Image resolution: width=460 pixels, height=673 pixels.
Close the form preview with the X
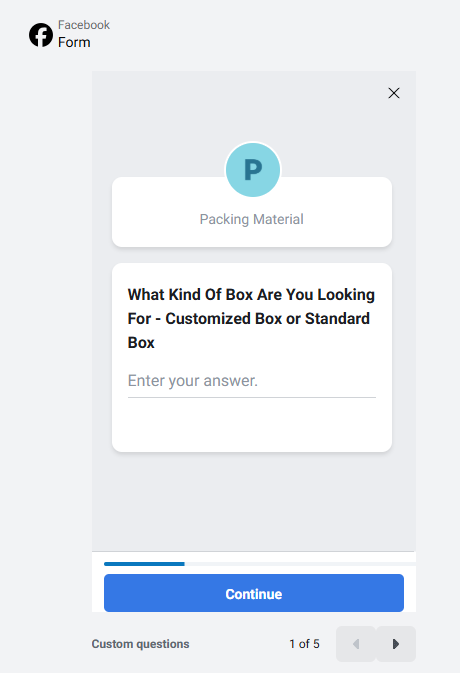tap(394, 93)
